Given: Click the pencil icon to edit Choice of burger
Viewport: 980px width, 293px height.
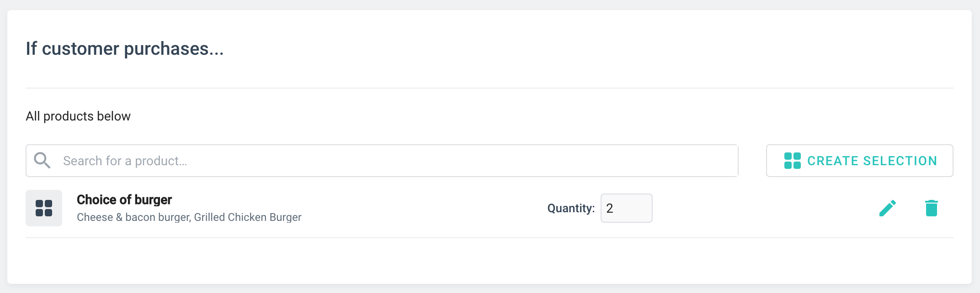Looking at the screenshot, I should [887, 208].
